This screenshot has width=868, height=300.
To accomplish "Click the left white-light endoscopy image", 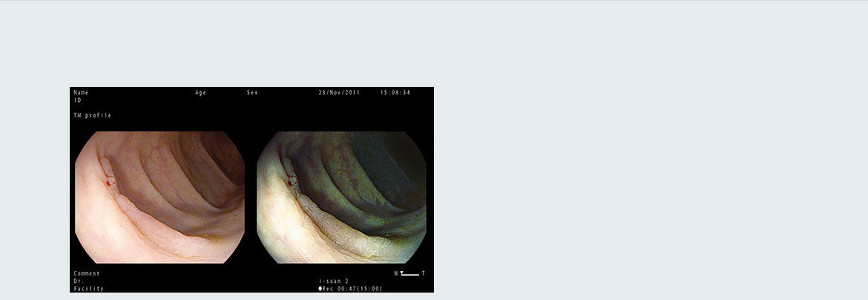I will pos(160,197).
